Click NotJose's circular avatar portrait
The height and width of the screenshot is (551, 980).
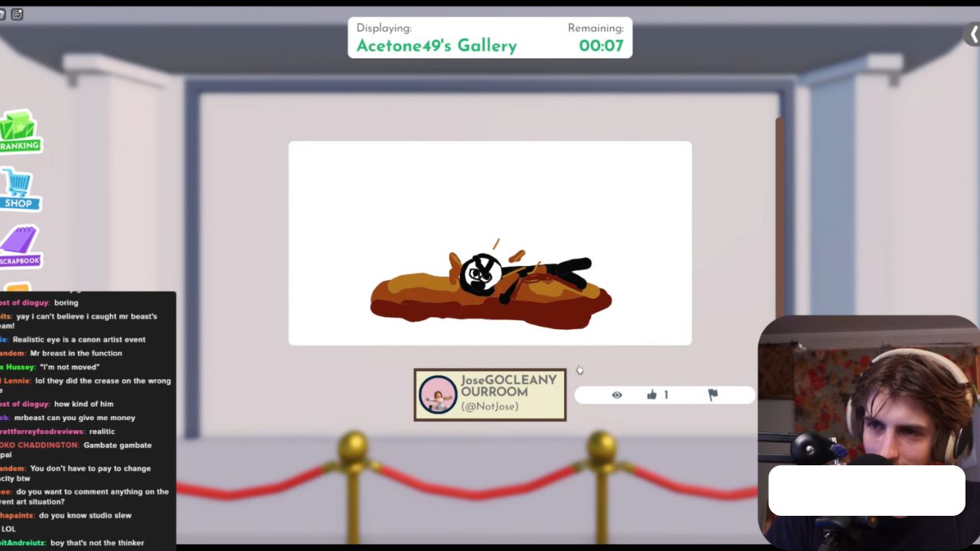(x=438, y=394)
